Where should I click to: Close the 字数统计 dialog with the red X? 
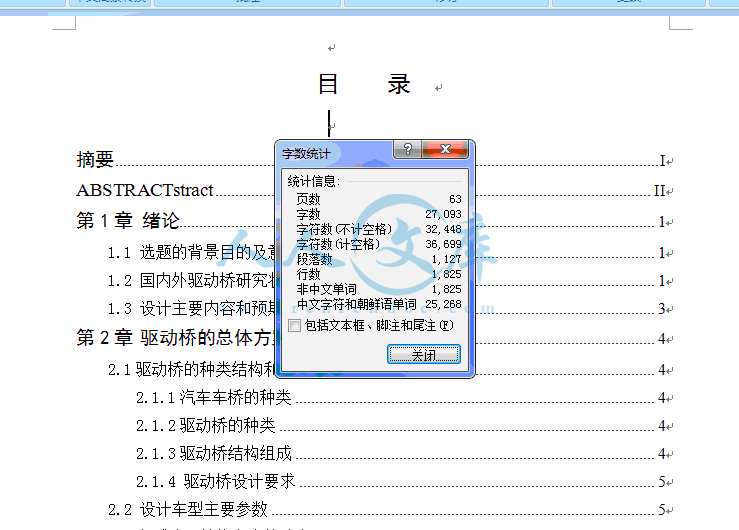pos(445,149)
